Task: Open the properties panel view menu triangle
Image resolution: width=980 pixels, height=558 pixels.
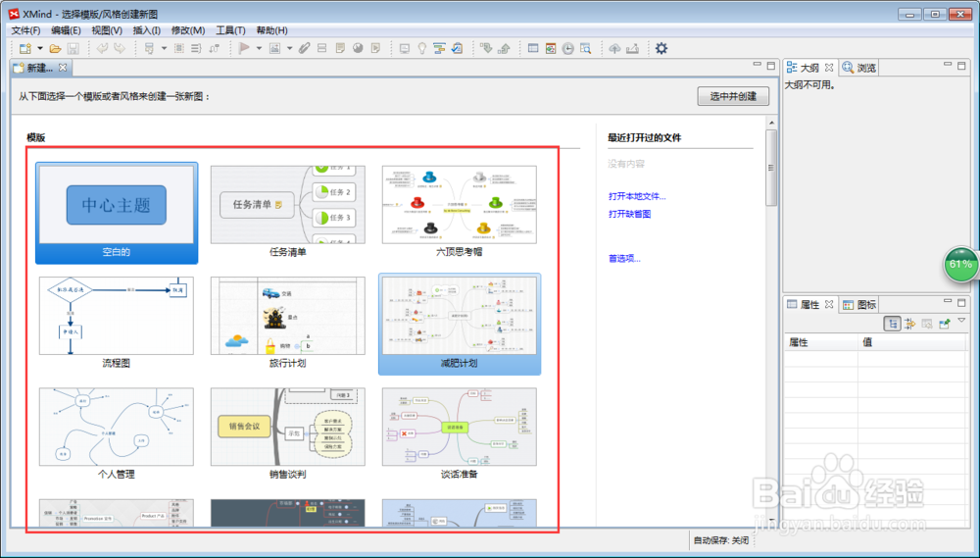Action: point(961,321)
